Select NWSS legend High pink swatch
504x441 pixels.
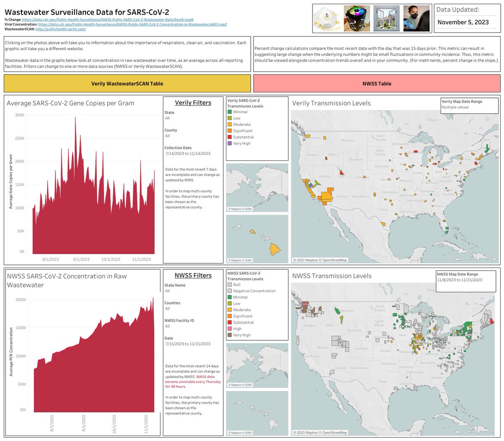(x=230, y=328)
